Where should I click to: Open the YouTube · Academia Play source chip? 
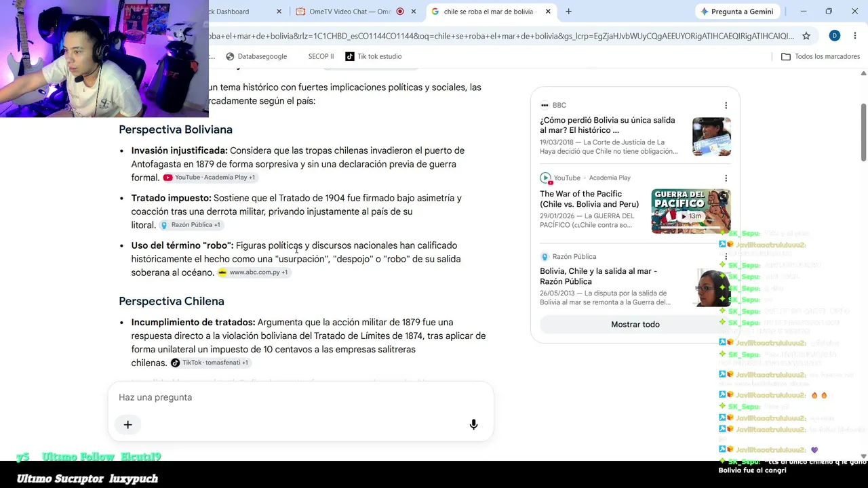pyautogui.click(x=209, y=178)
